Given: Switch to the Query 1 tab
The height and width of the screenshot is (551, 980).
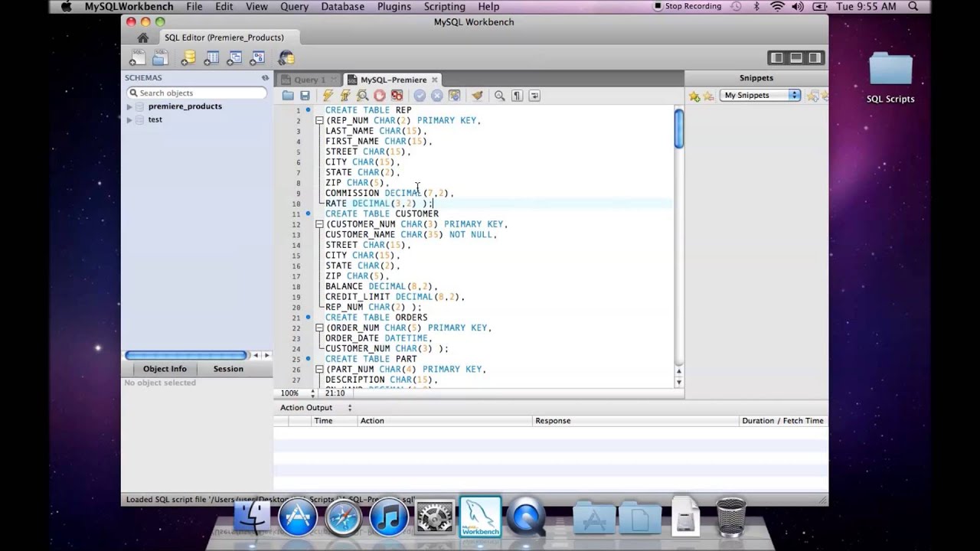Looking at the screenshot, I should click(309, 80).
